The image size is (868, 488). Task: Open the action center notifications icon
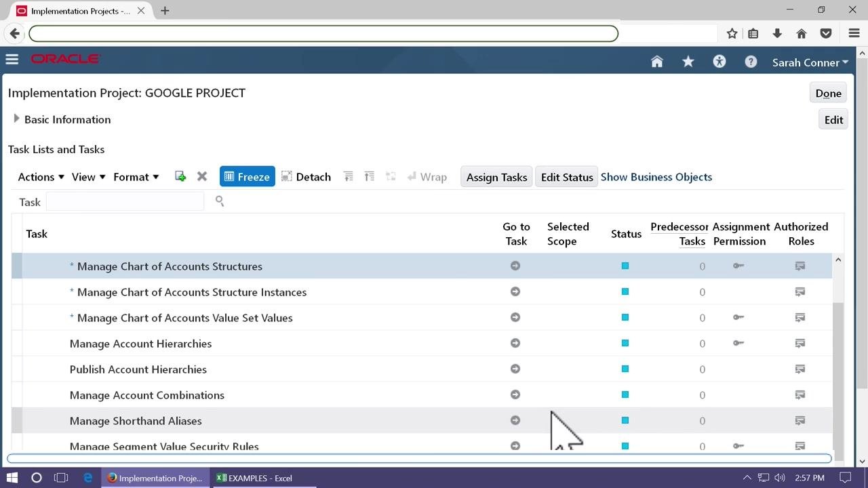click(846, 478)
